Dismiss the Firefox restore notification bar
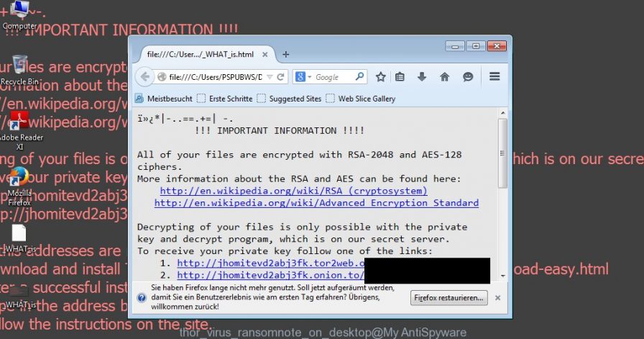644x339 pixels. click(498, 298)
